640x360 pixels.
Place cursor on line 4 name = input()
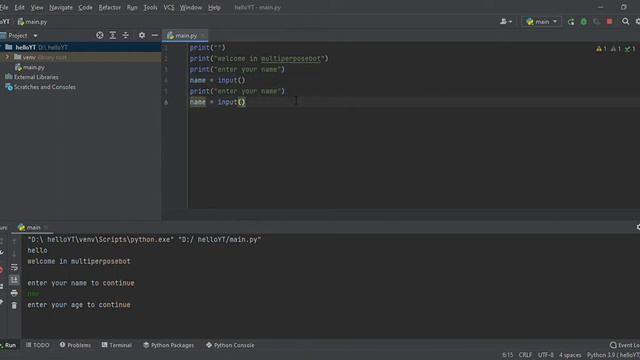(217, 80)
